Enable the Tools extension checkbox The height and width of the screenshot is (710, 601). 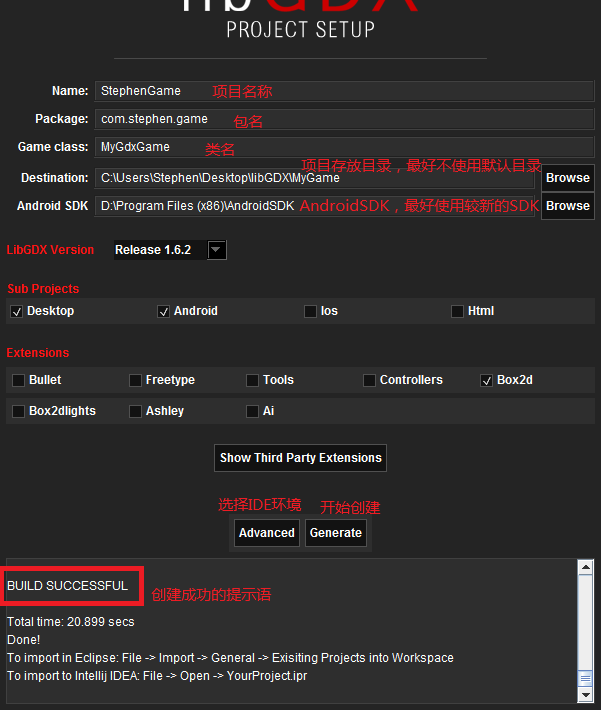252,380
